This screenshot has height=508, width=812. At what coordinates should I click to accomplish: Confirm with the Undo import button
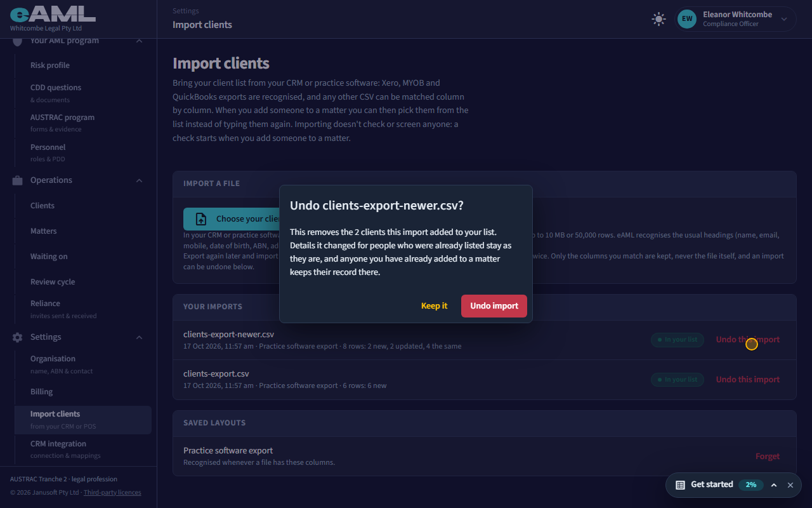[494, 306]
